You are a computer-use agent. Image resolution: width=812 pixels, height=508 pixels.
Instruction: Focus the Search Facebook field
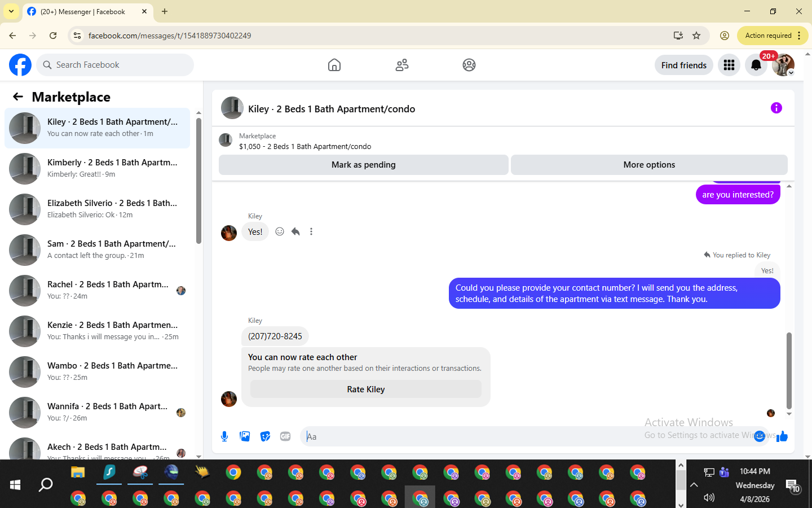tap(115, 65)
